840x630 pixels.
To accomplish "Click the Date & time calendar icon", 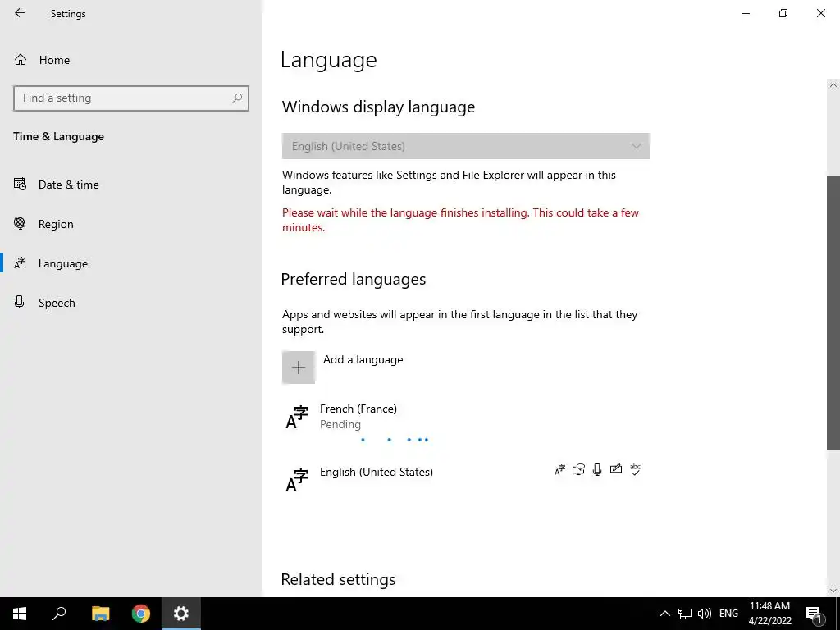I will (20, 185).
